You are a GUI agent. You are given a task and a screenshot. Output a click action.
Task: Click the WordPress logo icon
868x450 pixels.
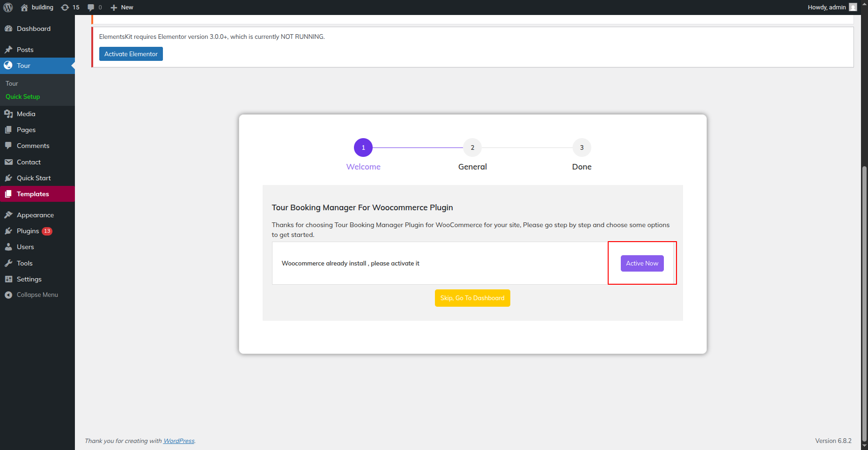point(8,7)
